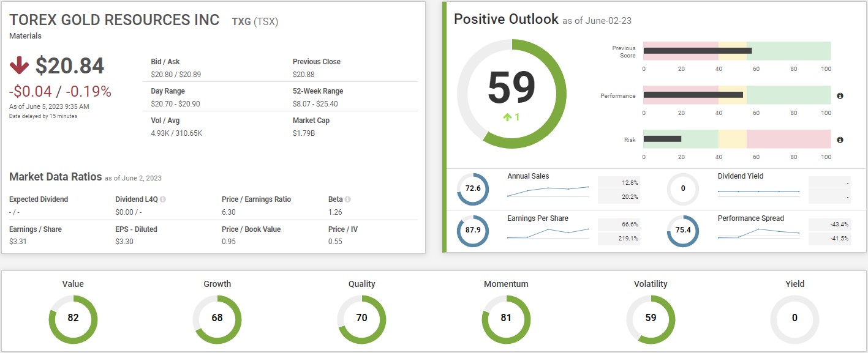
Task: Click the Materials sector label
Action: (x=26, y=36)
